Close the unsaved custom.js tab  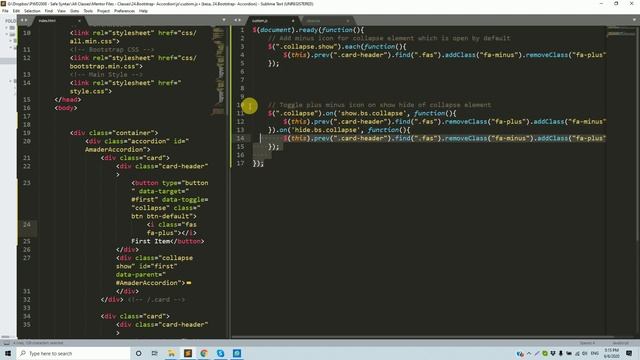(x=293, y=21)
